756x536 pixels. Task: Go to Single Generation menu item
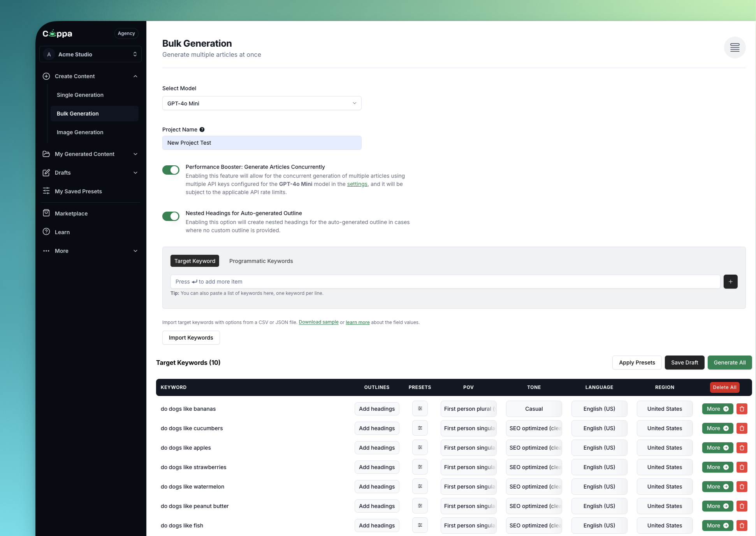(x=80, y=95)
